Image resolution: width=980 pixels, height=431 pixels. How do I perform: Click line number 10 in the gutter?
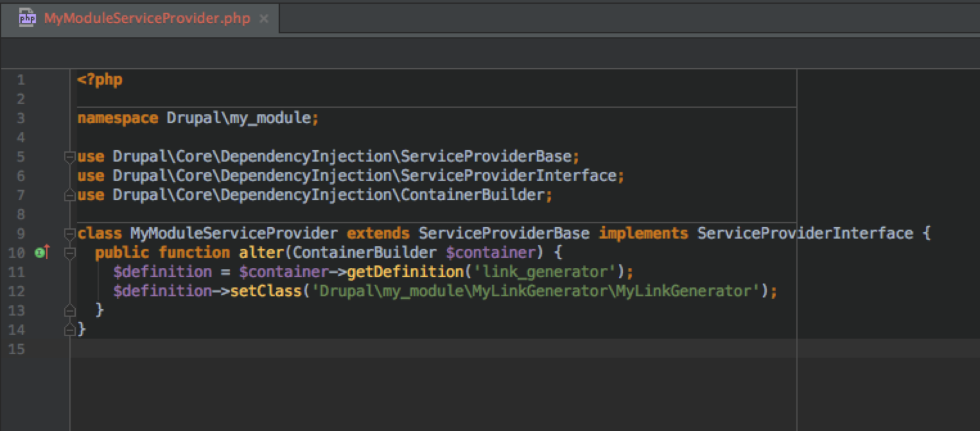pos(17,253)
